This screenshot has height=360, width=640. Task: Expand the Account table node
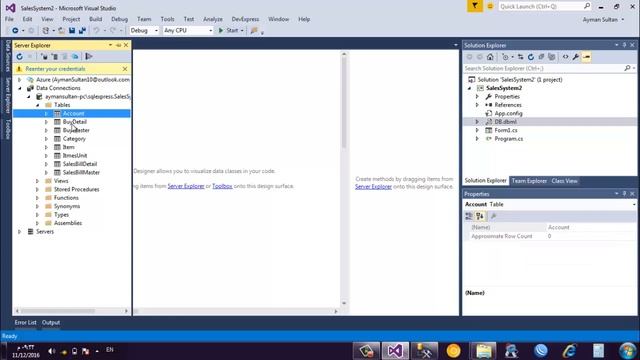[46, 113]
